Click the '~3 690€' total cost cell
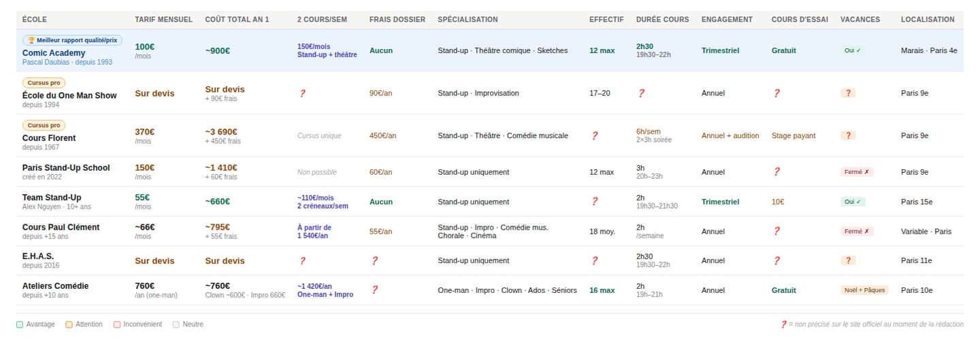This screenshot has height=350, width=980. pyautogui.click(x=221, y=132)
